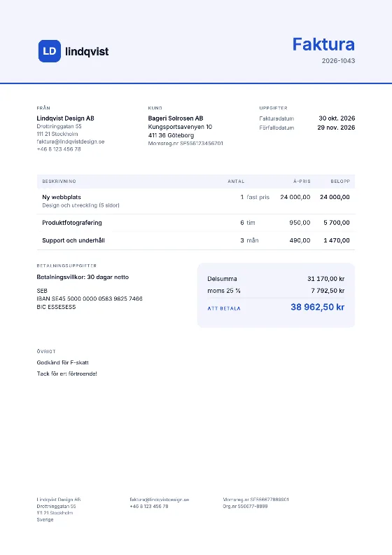
Task: Click the moms 25 % label
Action: (224, 291)
